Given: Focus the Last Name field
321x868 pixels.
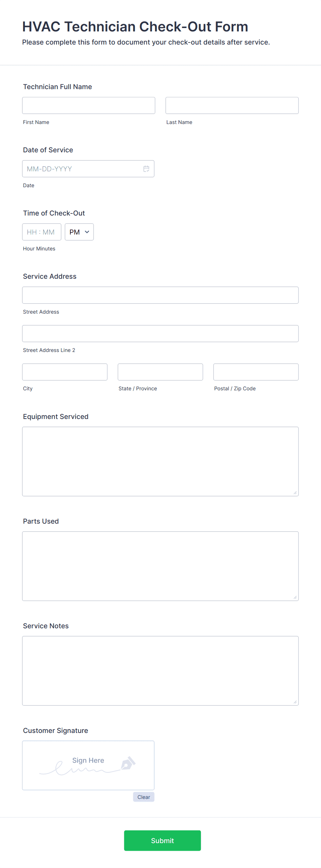Looking at the screenshot, I should tap(232, 105).
